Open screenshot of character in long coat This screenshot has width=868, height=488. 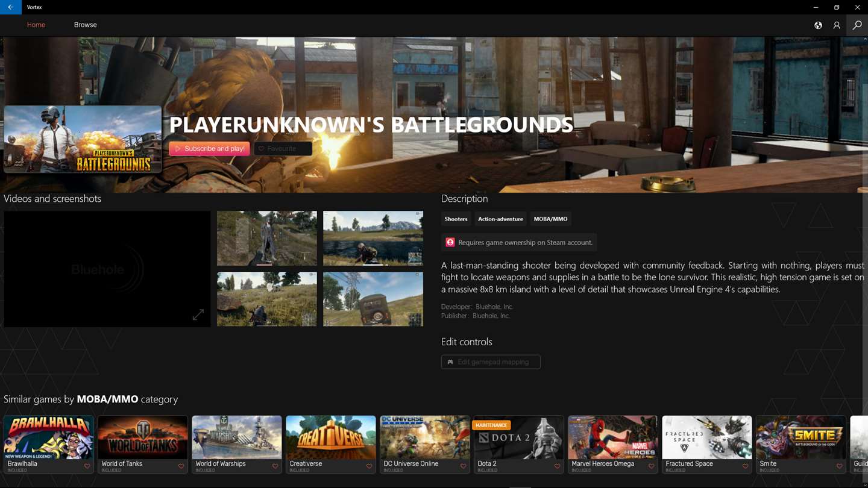tap(266, 238)
